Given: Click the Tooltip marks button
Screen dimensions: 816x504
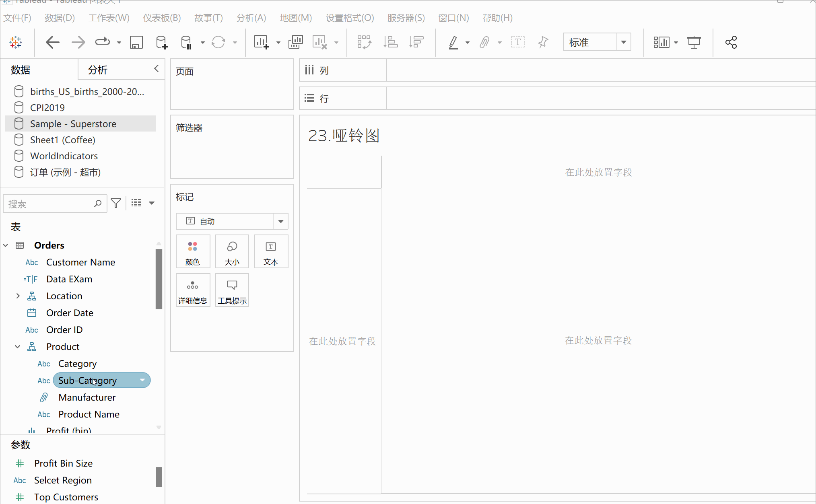Looking at the screenshot, I should pyautogui.click(x=232, y=290).
